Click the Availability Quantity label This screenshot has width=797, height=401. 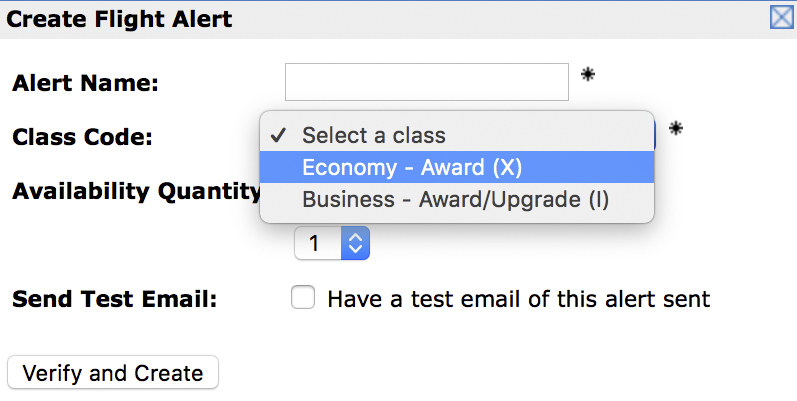coord(136,191)
